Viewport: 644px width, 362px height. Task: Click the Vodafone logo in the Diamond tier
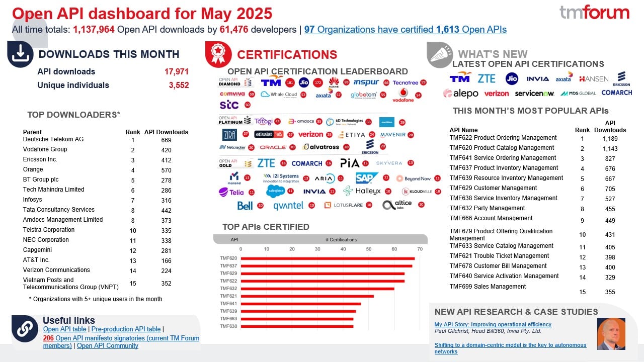tap(403, 95)
